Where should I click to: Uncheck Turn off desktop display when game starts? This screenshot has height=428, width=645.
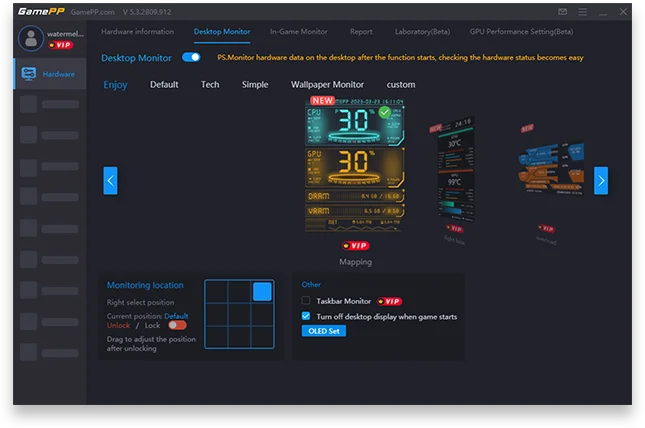point(307,316)
